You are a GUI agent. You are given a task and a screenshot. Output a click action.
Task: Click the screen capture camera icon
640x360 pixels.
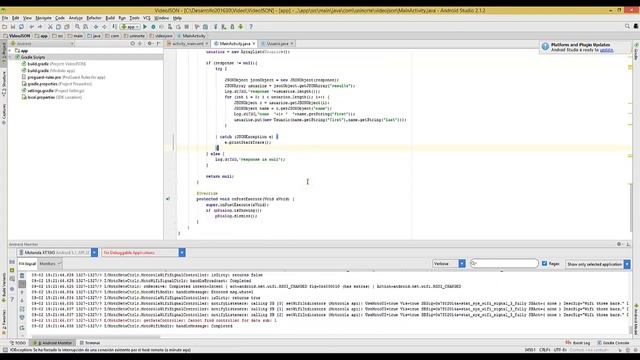tap(12, 262)
